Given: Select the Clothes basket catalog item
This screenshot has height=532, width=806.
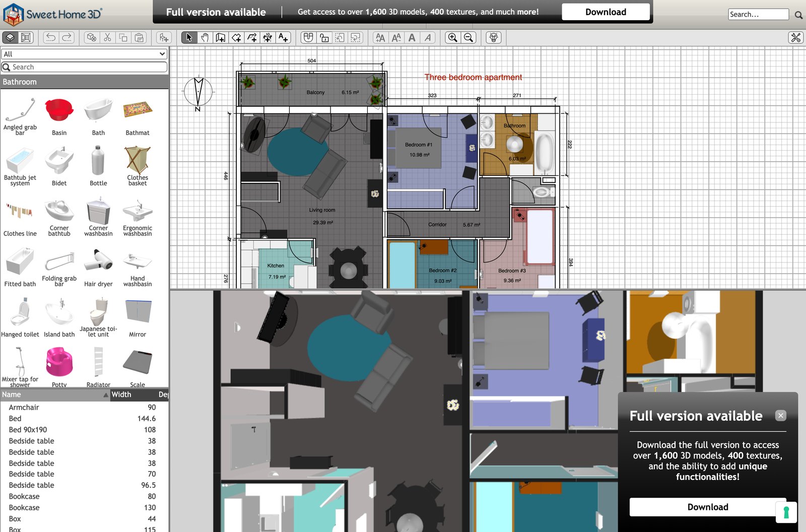Looking at the screenshot, I should click(138, 167).
